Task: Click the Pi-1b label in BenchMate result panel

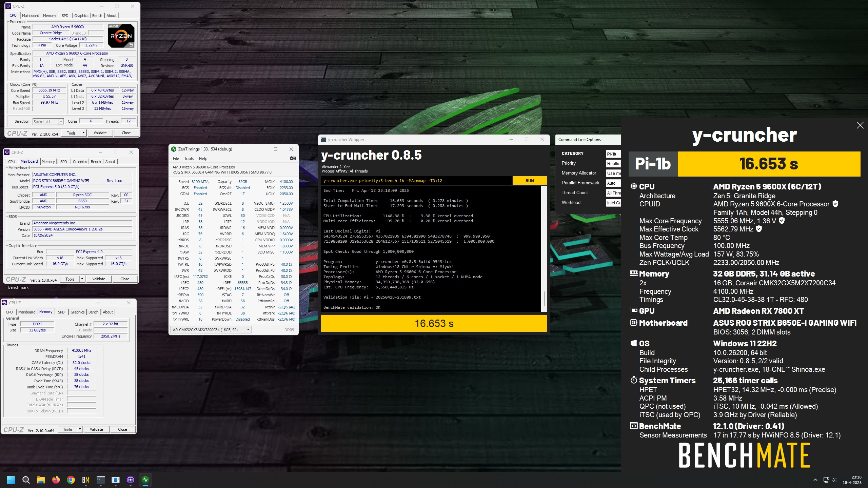Action: tap(653, 164)
